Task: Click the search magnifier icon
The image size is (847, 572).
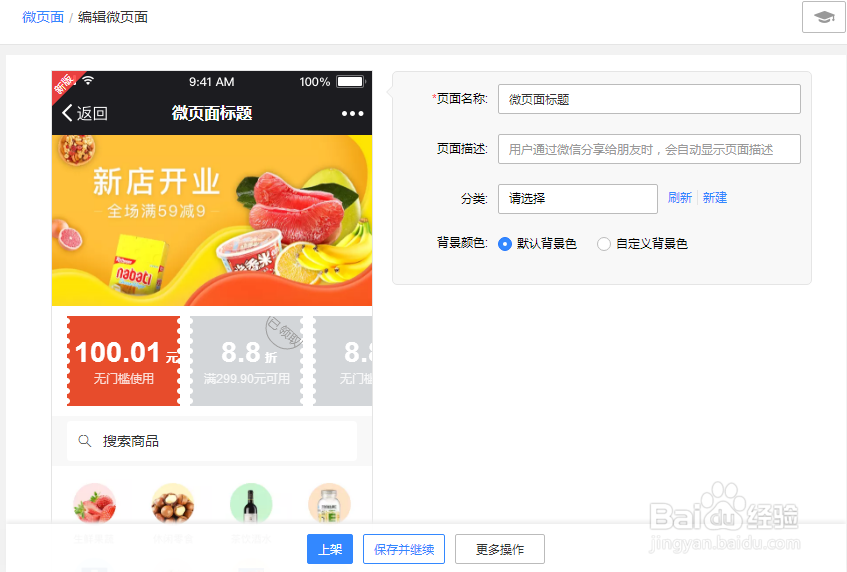Action: (x=84, y=441)
